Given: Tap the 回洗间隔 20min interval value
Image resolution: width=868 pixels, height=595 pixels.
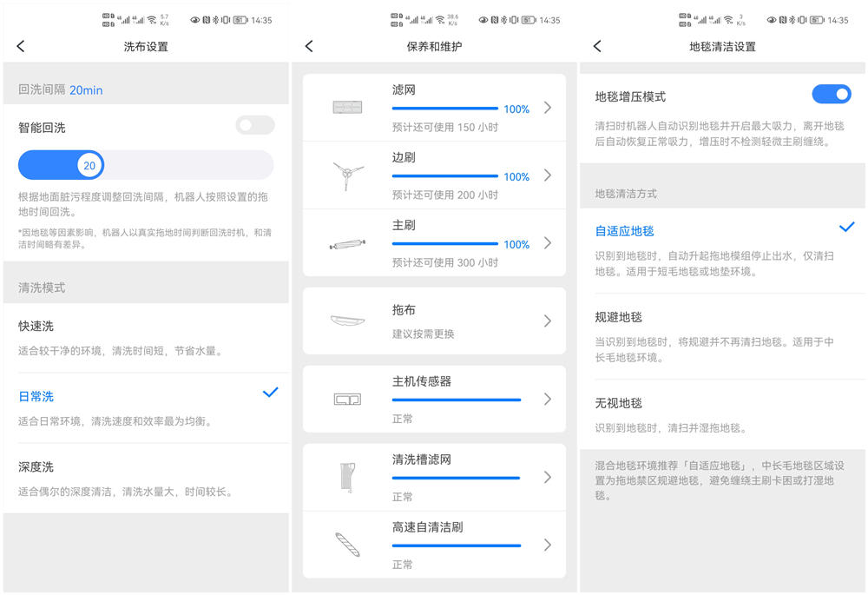Looking at the screenshot, I should (85, 89).
